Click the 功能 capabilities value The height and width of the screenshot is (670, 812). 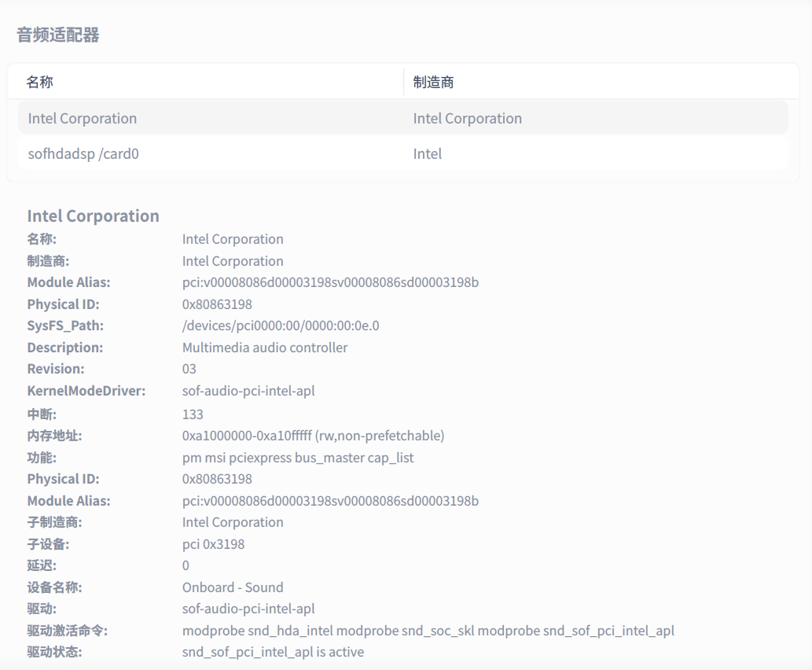click(x=297, y=457)
